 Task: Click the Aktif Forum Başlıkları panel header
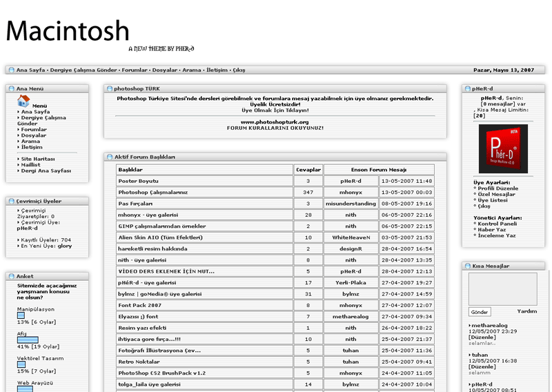click(x=275, y=157)
